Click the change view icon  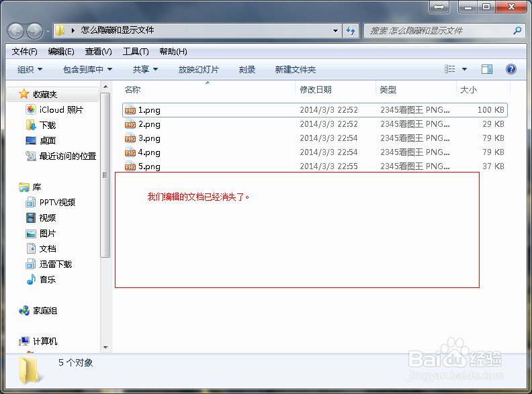[450, 69]
